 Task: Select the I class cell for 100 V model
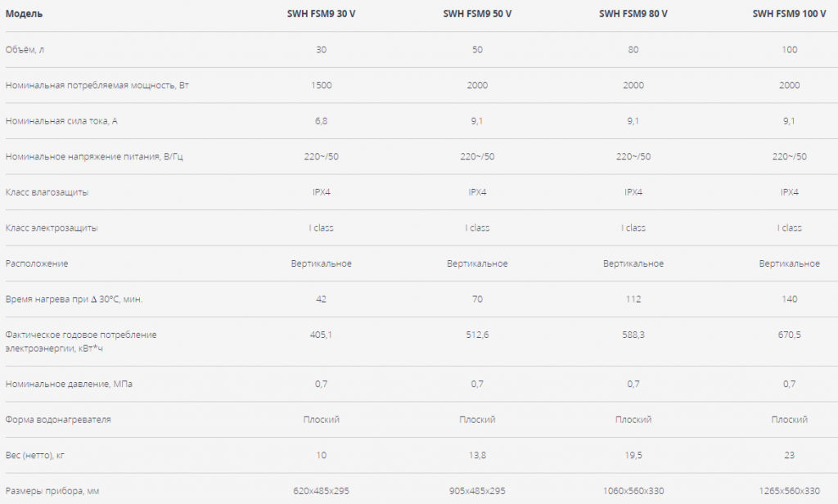(790, 227)
